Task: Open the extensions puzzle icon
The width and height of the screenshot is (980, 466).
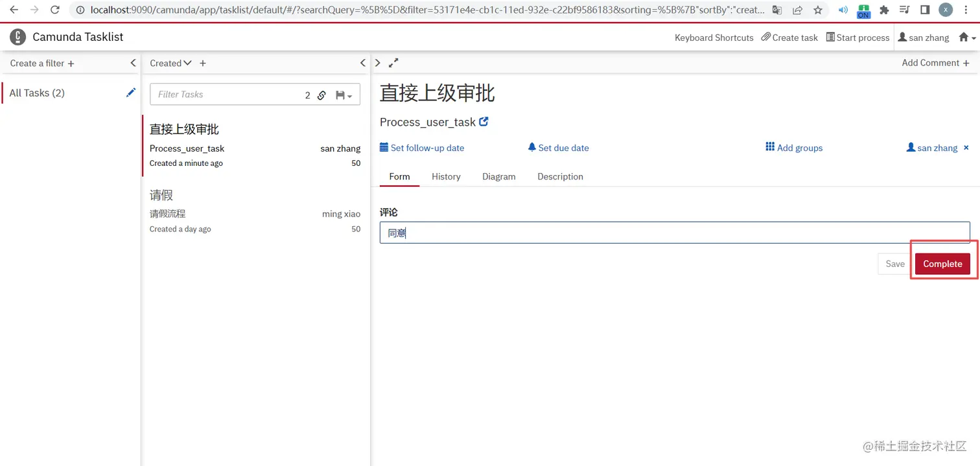Action: (x=884, y=10)
